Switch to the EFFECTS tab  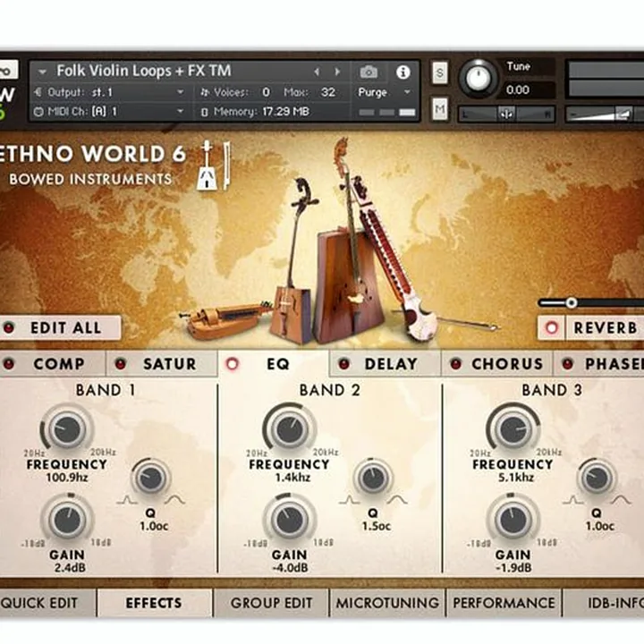tap(155, 603)
